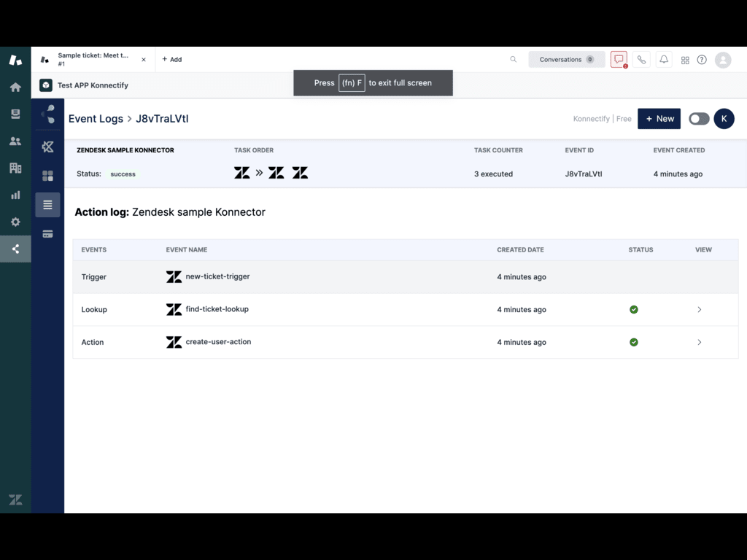Screen dimensions: 747x560
Task: Expand the create-user-action row chevron
Action: coord(699,342)
